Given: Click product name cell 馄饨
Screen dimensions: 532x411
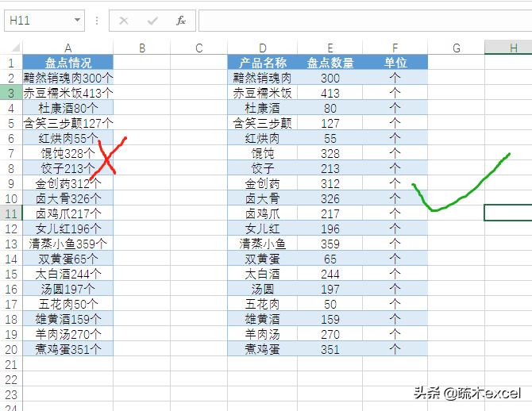Looking at the screenshot, I should pos(262,153).
